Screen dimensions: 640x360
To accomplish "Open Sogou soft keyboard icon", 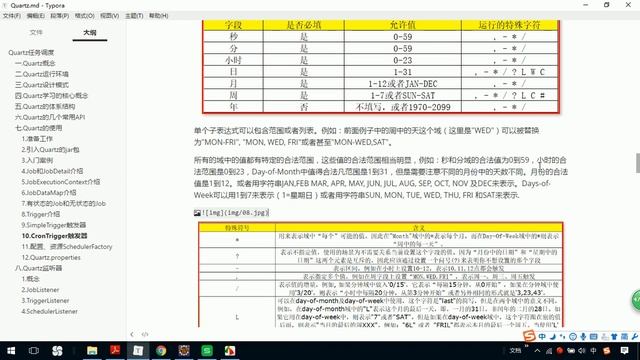I will [x=593, y=337].
